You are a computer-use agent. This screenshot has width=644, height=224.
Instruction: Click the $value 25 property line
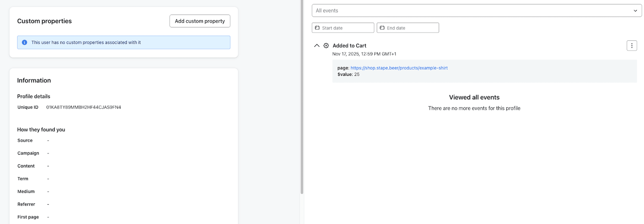(348, 74)
